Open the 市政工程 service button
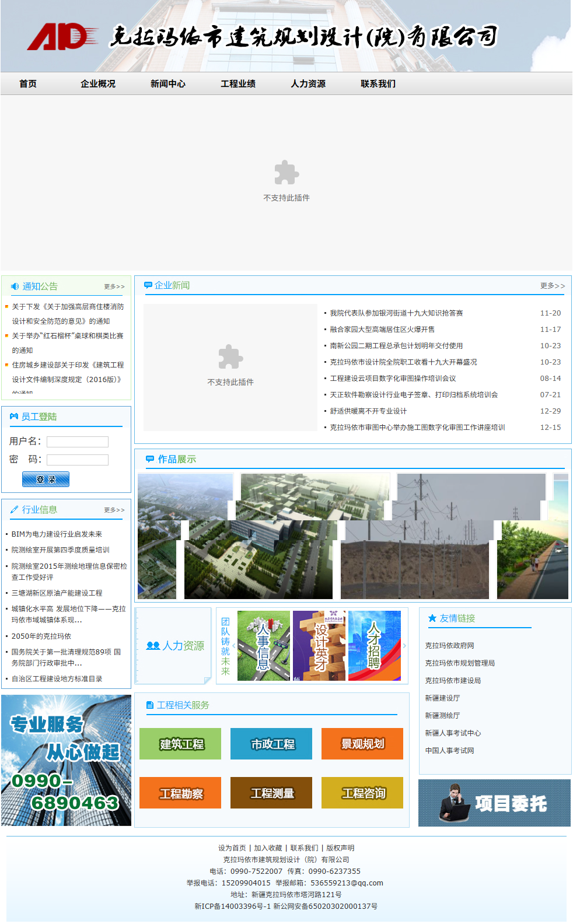This screenshot has height=924, width=573. tap(271, 744)
